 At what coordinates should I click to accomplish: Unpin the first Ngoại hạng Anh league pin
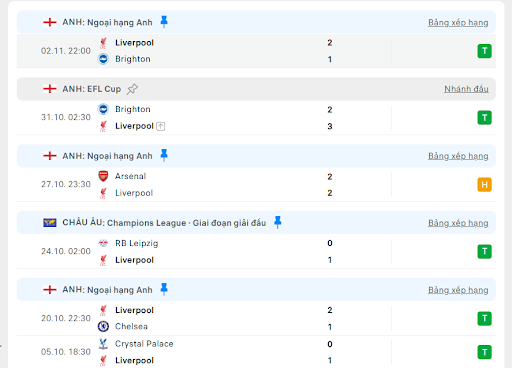(x=164, y=22)
